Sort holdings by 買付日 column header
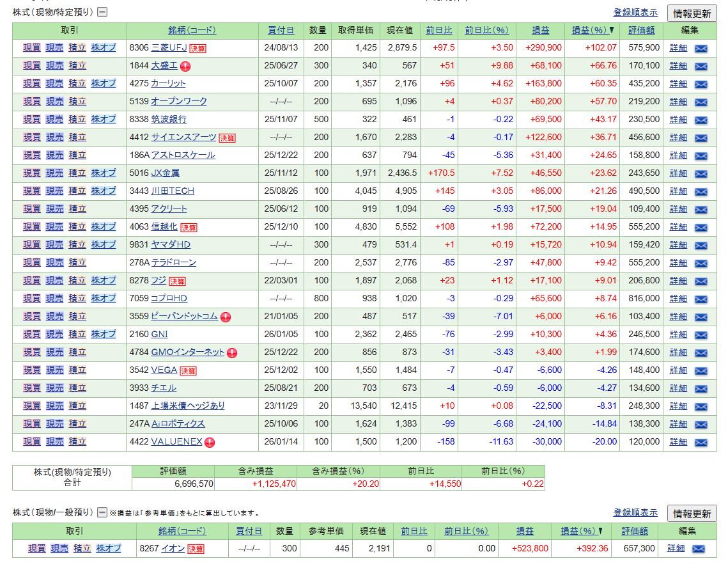728x568 pixels. click(x=281, y=30)
